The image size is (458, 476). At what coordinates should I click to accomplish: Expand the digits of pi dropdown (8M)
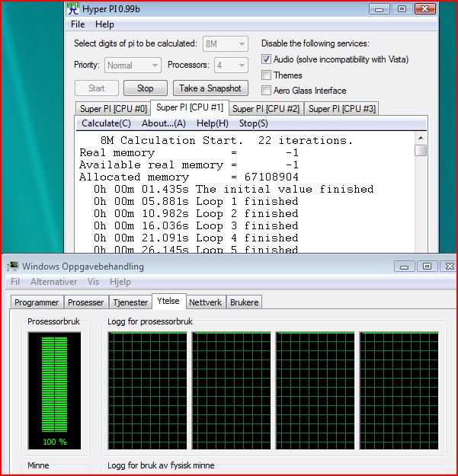(226, 43)
